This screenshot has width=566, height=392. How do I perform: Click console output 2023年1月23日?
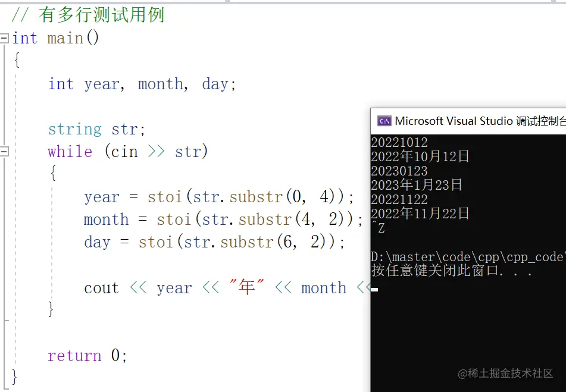(x=417, y=184)
